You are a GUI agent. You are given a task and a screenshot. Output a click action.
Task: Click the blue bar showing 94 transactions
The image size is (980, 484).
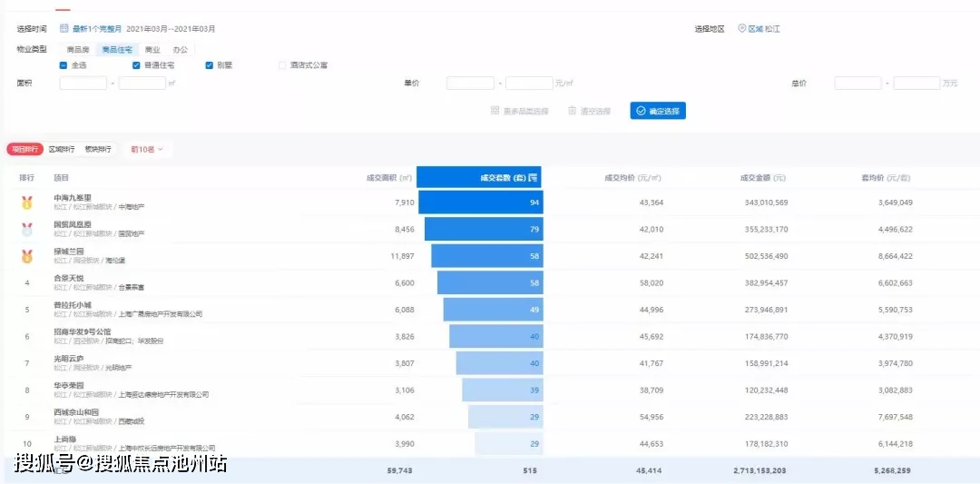tap(480, 202)
